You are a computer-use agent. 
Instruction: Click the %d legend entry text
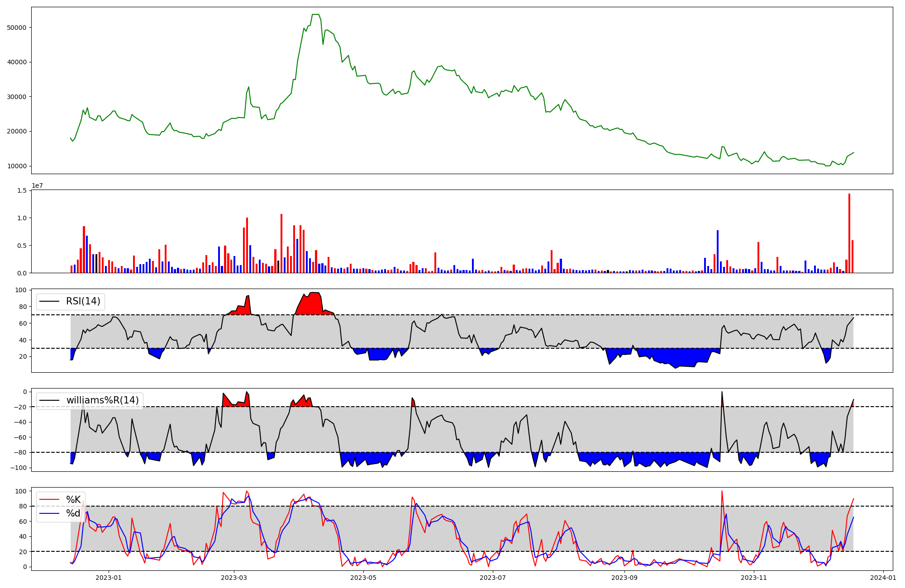pos(73,513)
